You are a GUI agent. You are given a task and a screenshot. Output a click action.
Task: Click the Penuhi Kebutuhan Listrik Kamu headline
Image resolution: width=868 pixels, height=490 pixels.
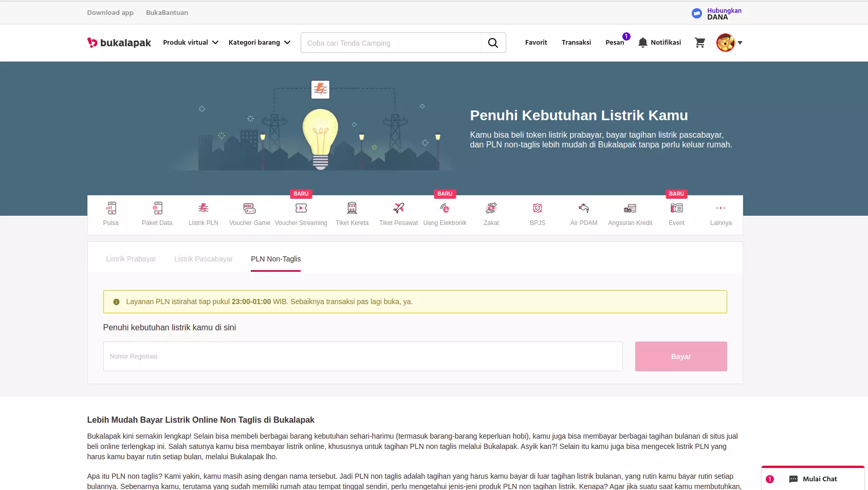pos(579,116)
